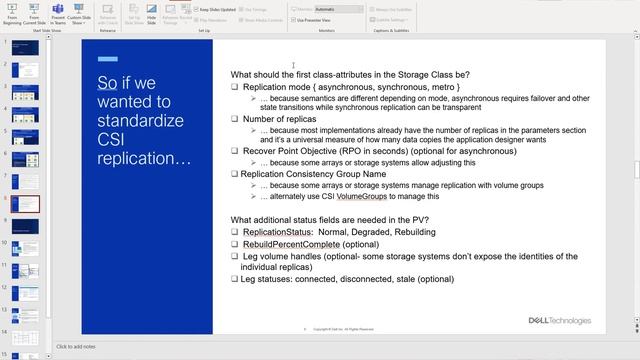This screenshot has width=640, height=360.
Task: Open Custom Slide Show menu
Action: click(79, 14)
